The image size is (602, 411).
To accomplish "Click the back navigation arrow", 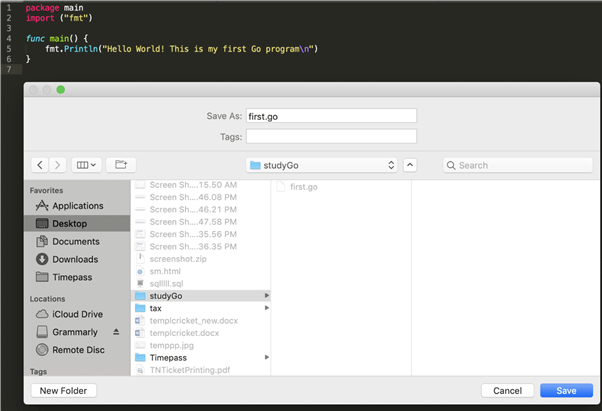I will [x=40, y=165].
